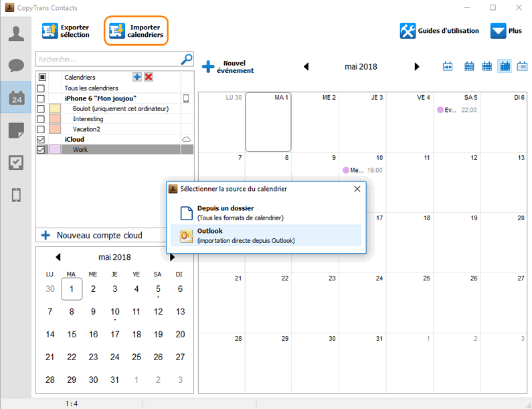This screenshot has height=409, width=532.
Task: Open the Plus dropdown menu
Action: coord(506,31)
